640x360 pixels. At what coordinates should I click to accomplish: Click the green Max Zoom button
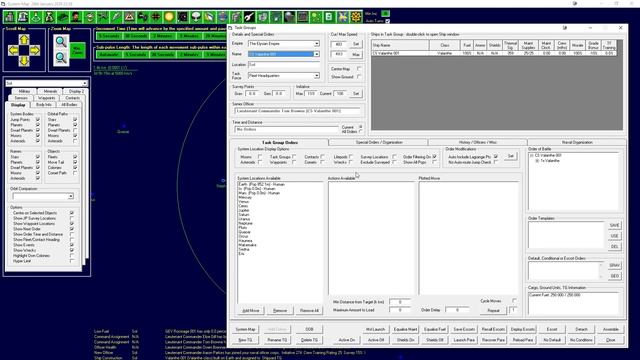click(78, 51)
